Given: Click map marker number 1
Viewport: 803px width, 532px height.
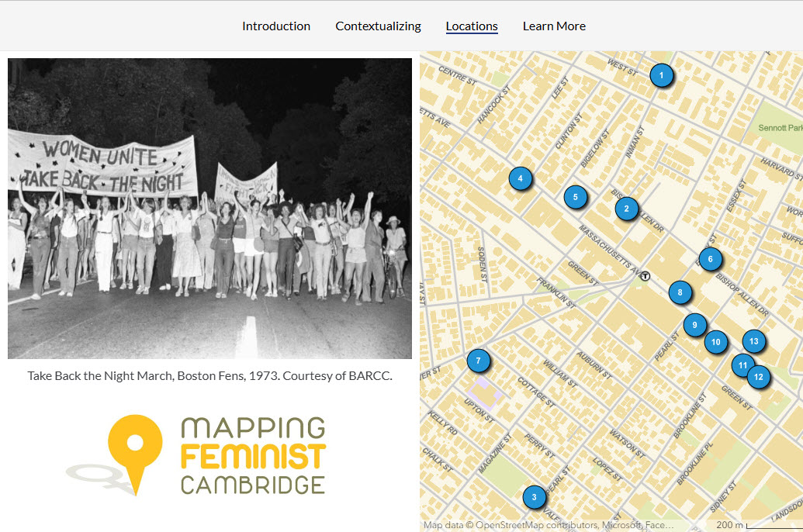Looking at the screenshot, I should tap(661, 75).
